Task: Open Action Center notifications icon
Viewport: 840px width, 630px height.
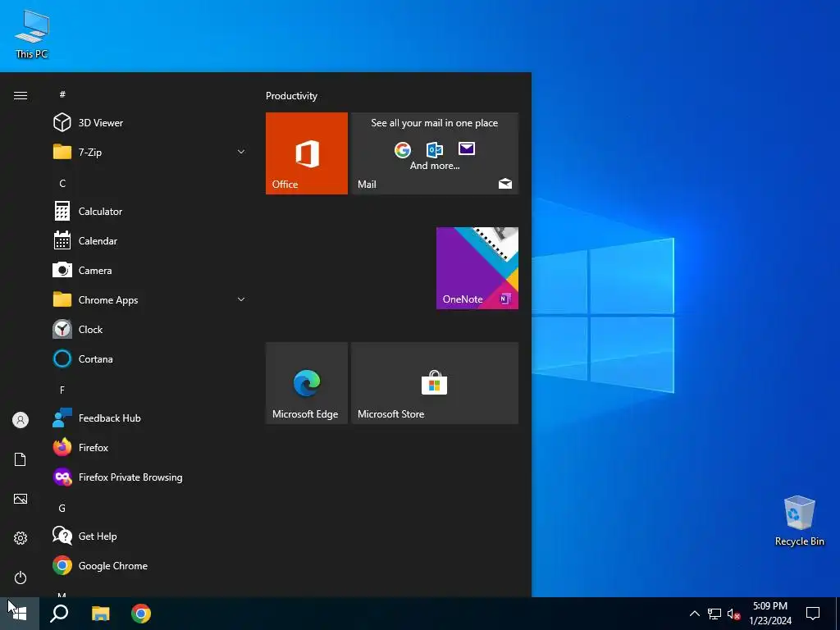Action: point(813,614)
